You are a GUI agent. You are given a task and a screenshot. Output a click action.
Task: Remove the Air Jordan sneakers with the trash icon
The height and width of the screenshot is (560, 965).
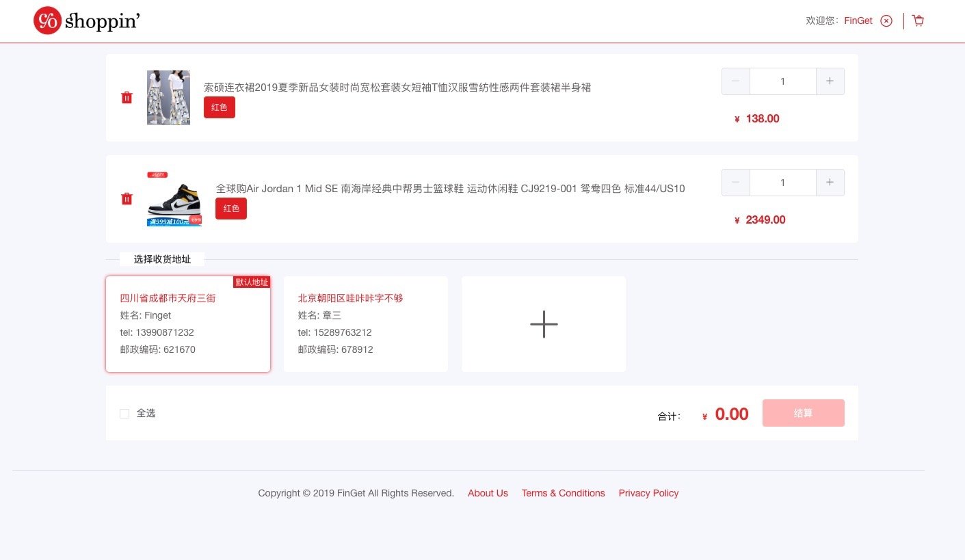pyautogui.click(x=127, y=198)
